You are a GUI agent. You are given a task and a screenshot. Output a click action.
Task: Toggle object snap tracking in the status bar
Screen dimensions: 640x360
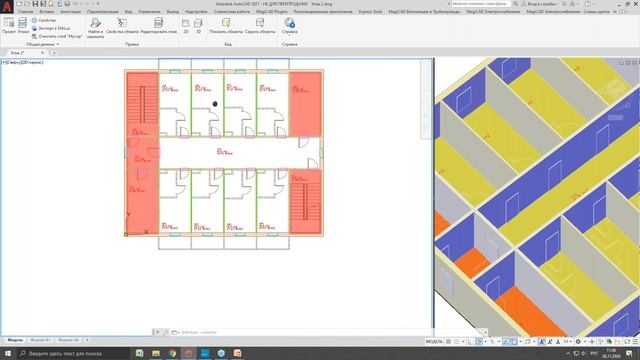click(x=506, y=342)
